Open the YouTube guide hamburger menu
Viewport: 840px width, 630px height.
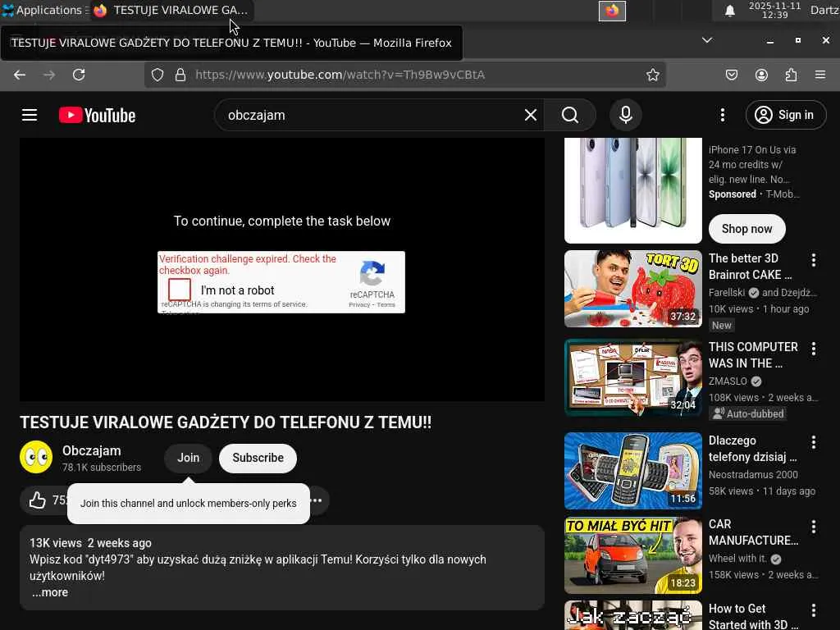click(30, 115)
